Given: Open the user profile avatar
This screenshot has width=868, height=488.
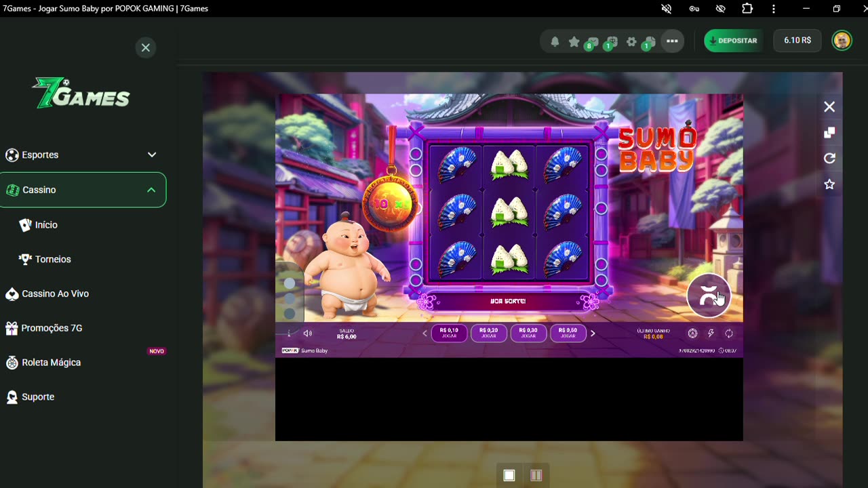Looking at the screenshot, I should click(842, 41).
